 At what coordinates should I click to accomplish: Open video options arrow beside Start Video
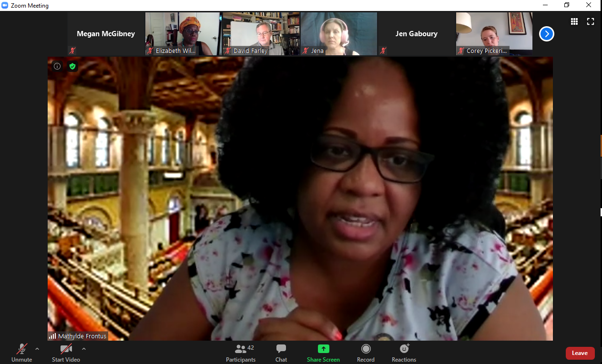[x=84, y=349]
